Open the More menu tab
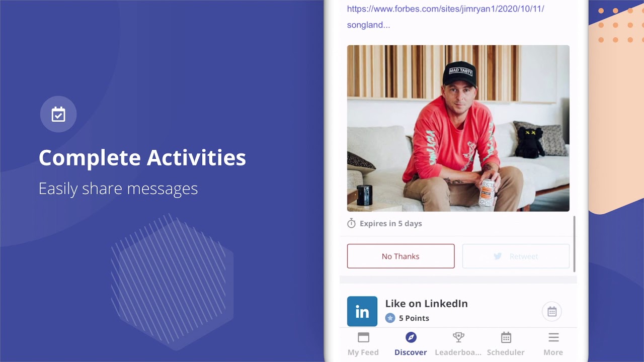Image resolution: width=644 pixels, height=362 pixels. click(x=553, y=344)
